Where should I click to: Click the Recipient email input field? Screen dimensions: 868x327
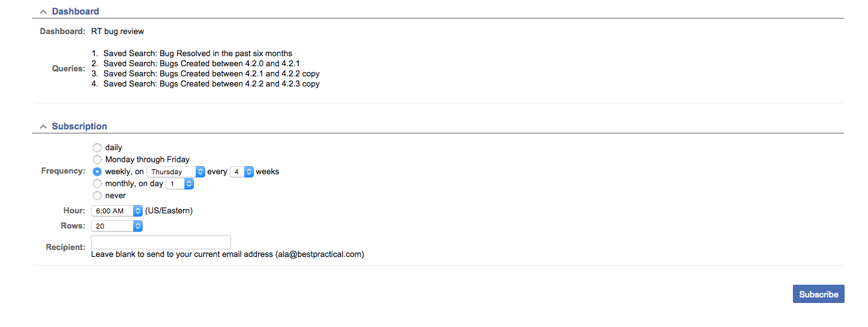(161, 242)
